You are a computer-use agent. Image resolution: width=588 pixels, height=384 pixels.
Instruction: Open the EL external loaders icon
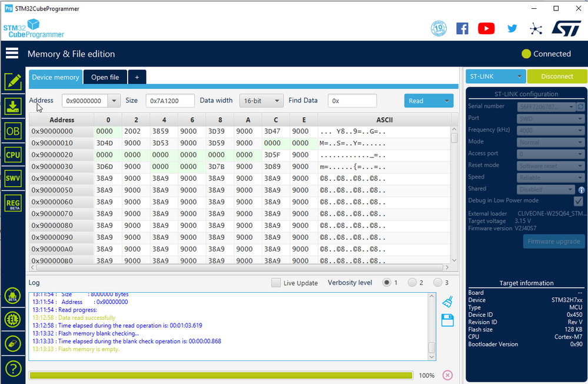click(13, 319)
